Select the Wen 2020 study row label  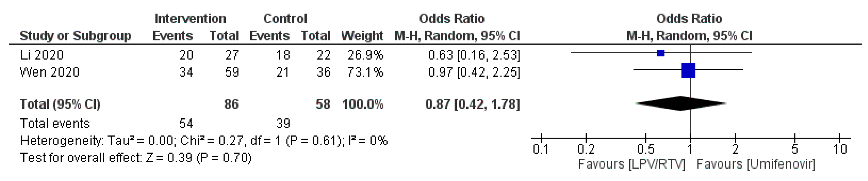coord(49,72)
